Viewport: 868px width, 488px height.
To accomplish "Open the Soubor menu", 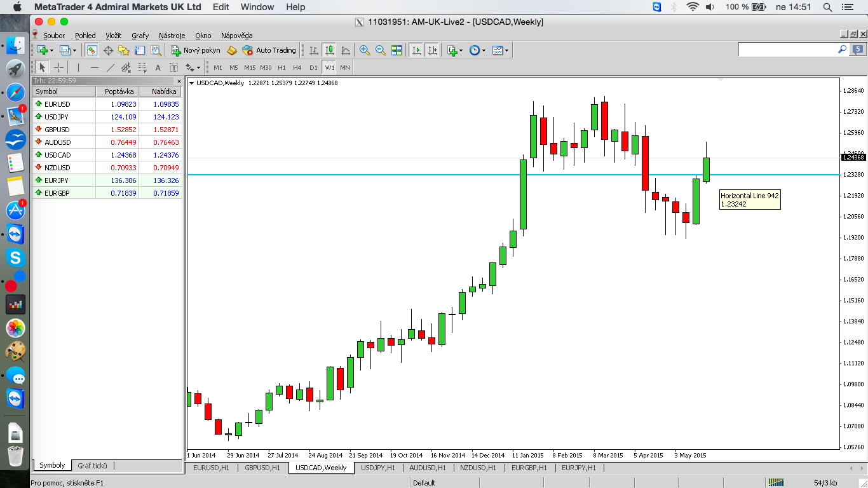I will [x=54, y=36].
